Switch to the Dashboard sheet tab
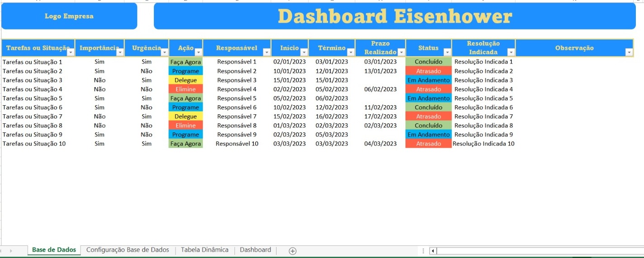The width and height of the screenshot is (644, 258). click(255, 250)
